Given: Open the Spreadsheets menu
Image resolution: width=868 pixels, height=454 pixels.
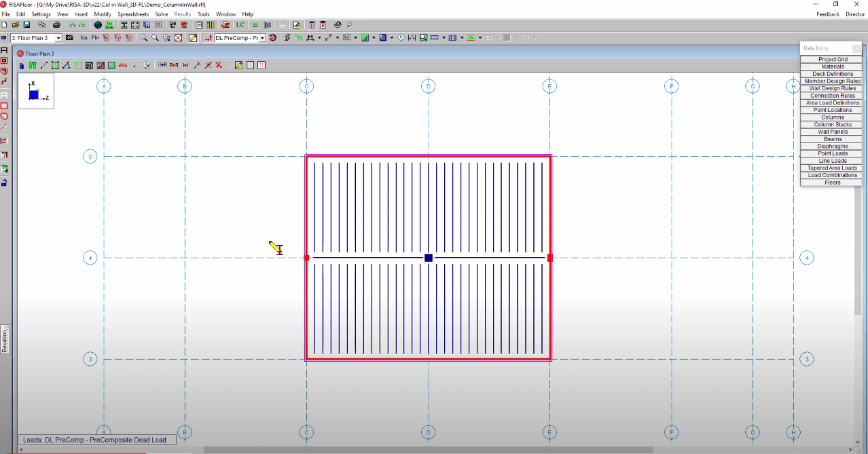Looking at the screenshot, I should tap(132, 14).
